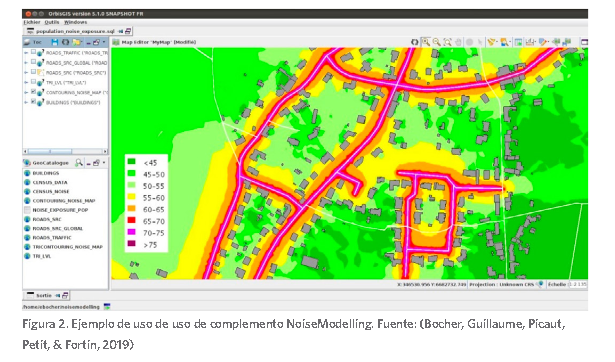
Task: Select the pan hand tool
Action: [458, 42]
